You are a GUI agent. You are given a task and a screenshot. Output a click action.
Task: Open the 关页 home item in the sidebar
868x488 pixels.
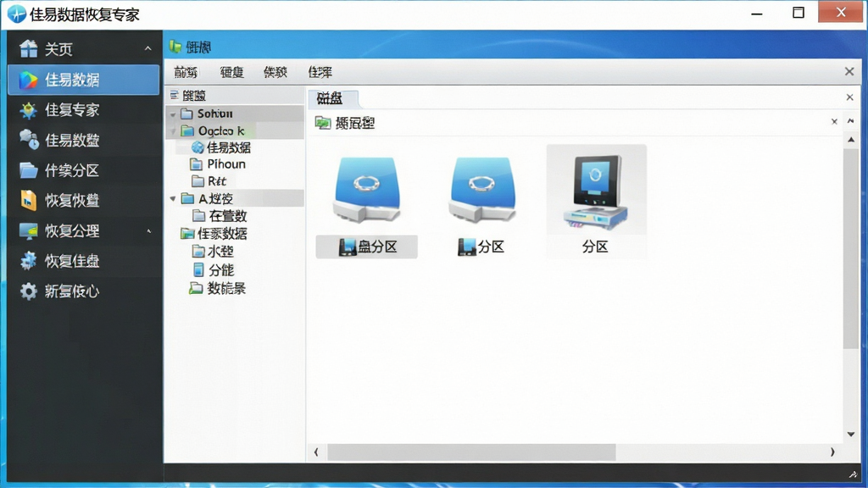83,49
